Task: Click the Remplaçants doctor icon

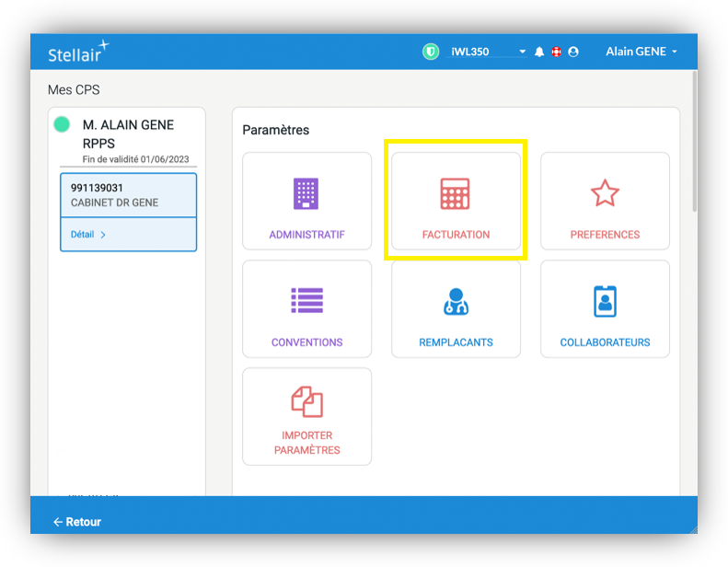Action: (456, 302)
